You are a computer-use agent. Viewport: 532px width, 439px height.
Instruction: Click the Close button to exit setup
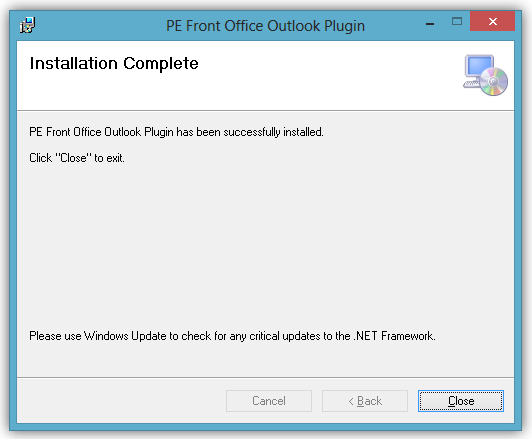pyautogui.click(x=461, y=401)
